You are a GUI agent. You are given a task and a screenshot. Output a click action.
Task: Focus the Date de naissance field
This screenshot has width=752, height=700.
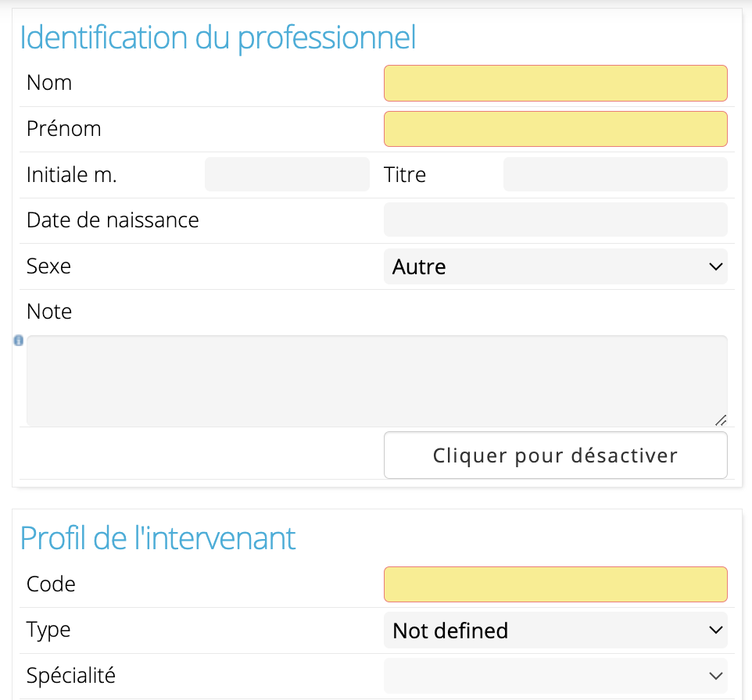(555, 220)
